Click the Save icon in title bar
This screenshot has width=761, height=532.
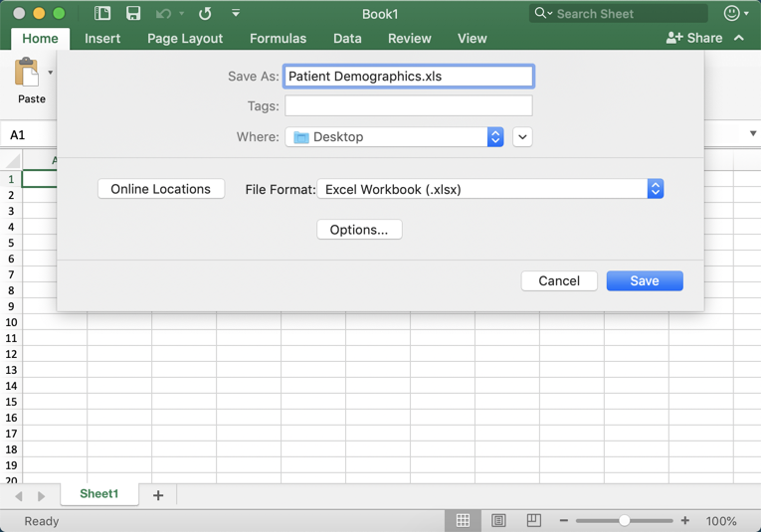click(133, 14)
